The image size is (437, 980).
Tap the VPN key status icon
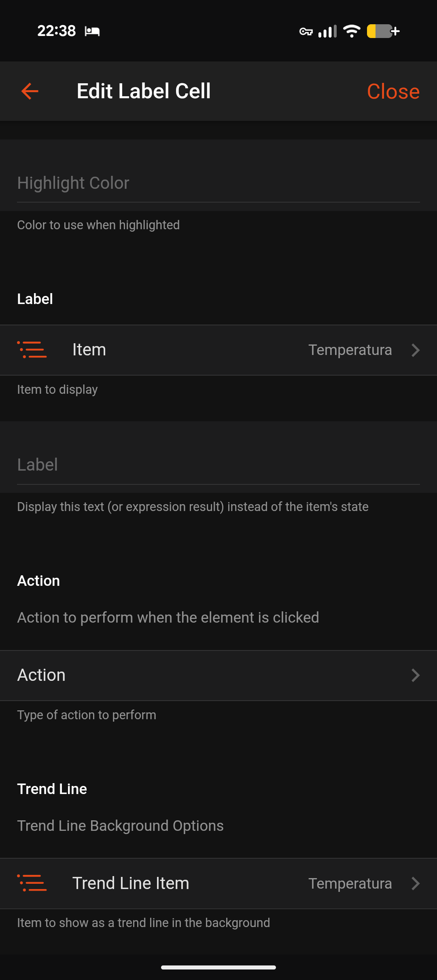click(x=306, y=32)
